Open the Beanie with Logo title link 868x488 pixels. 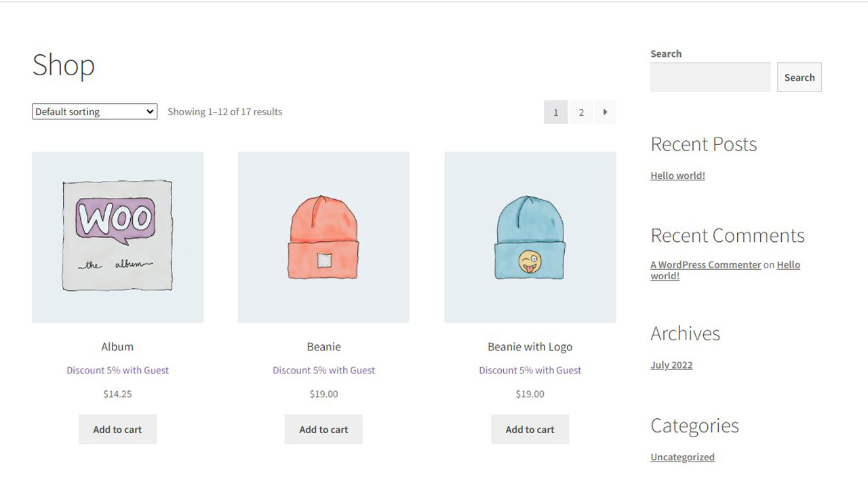(530, 346)
